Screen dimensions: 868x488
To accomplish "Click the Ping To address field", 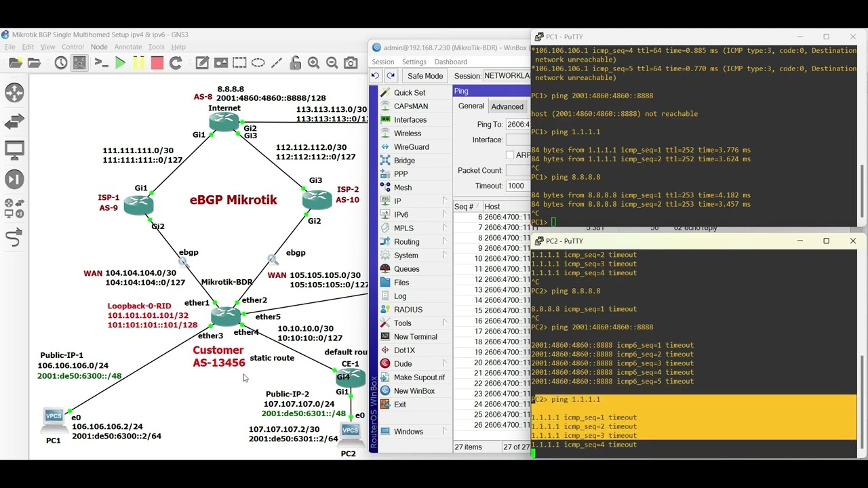I will pyautogui.click(x=518, y=125).
